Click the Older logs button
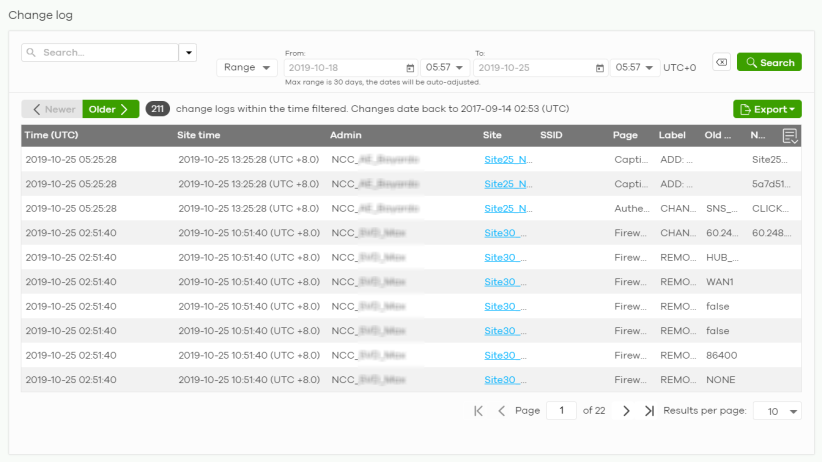This screenshot has height=462, width=822. pos(110,109)
